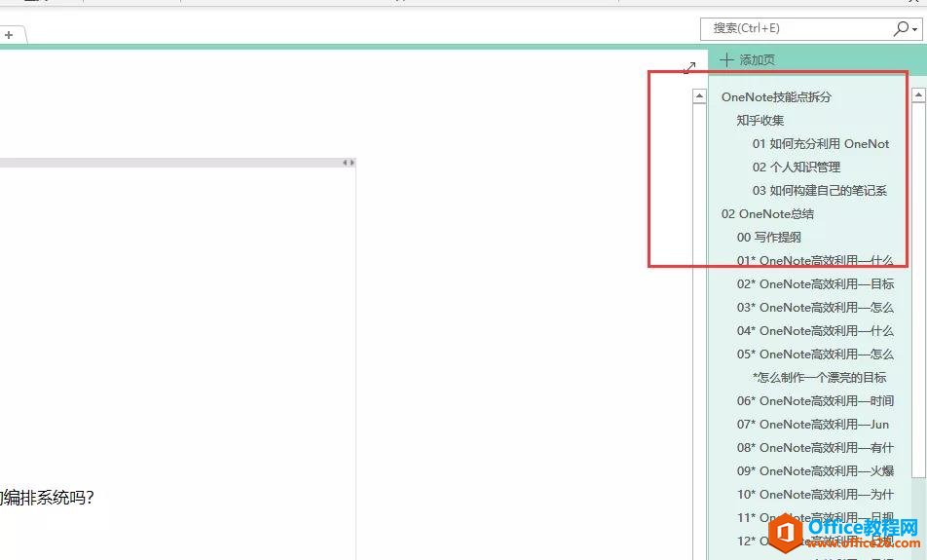Select the page 09* OneNote高效利用—火爆

[x=815, y=470]
